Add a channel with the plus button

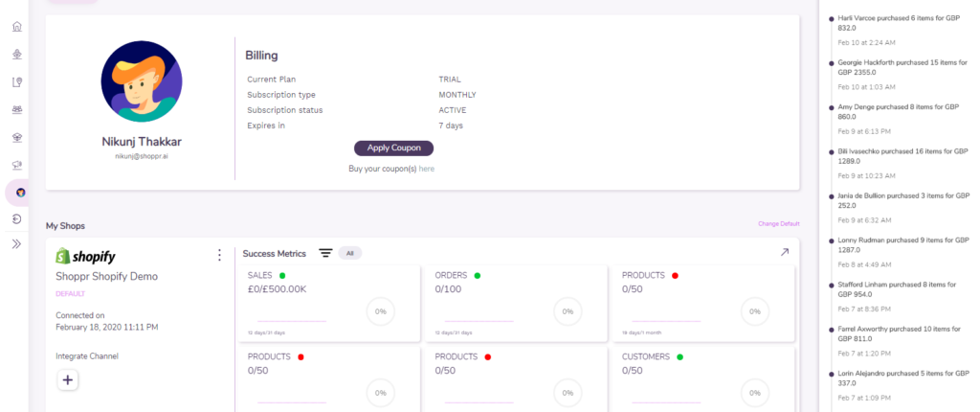coord(67,380)
